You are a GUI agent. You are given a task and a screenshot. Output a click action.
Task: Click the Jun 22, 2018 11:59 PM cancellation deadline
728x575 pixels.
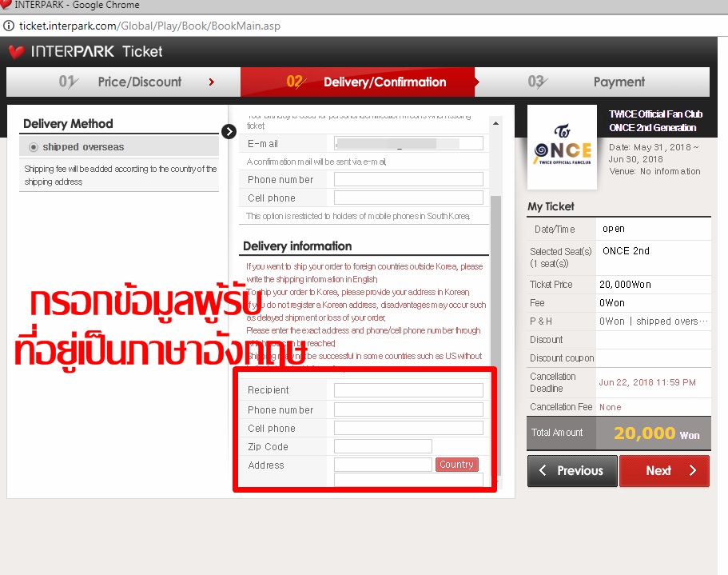647,382
